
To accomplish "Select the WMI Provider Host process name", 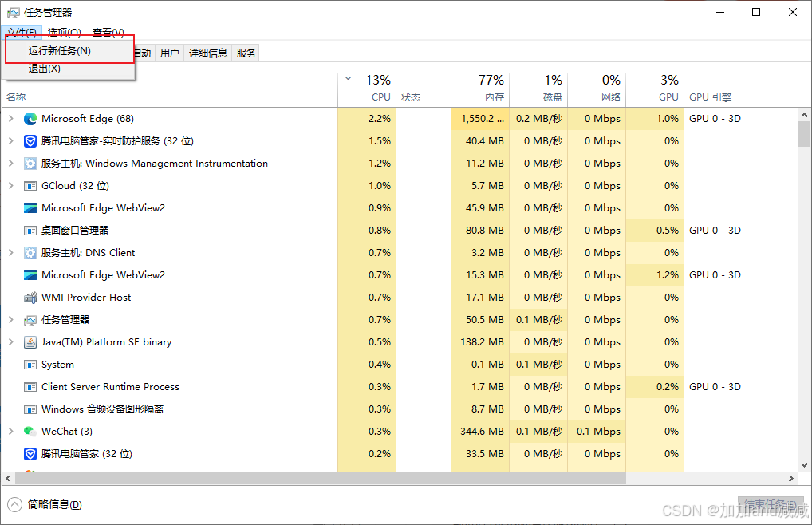I will tap(86, 297).
